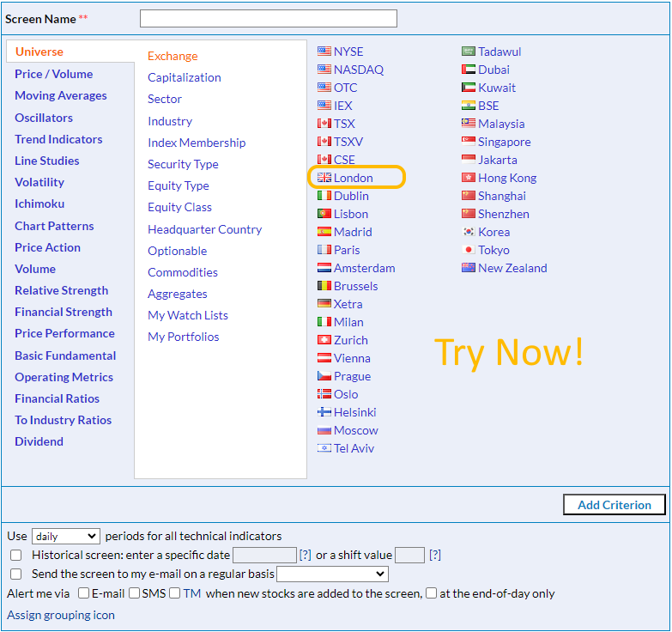Screen dimensions: 672x632
Task: Open the shift value help [?] link
Action: (435, 556)
